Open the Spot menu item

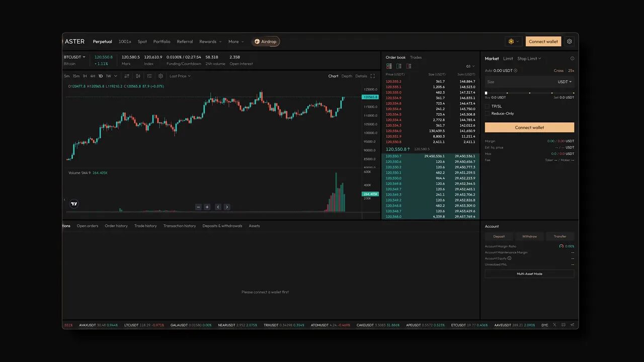(142, 41)
